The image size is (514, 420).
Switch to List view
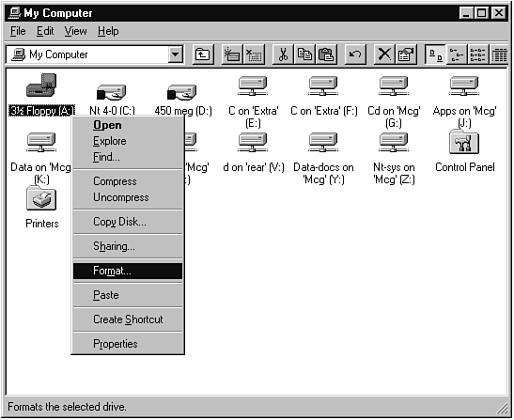tap(478, 54)
